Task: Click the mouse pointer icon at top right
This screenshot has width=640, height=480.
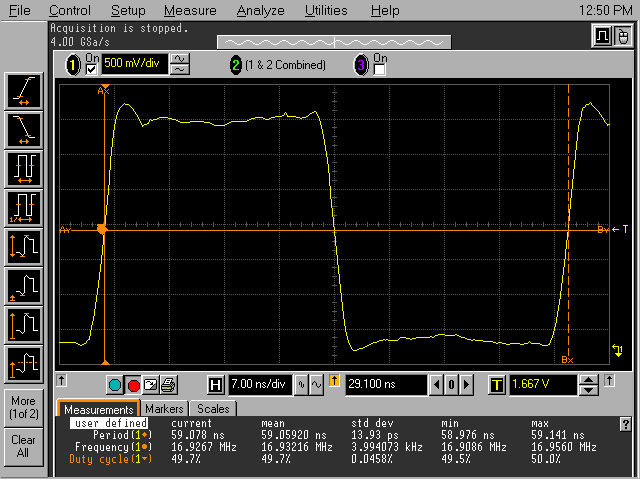Action: [622, 37]
